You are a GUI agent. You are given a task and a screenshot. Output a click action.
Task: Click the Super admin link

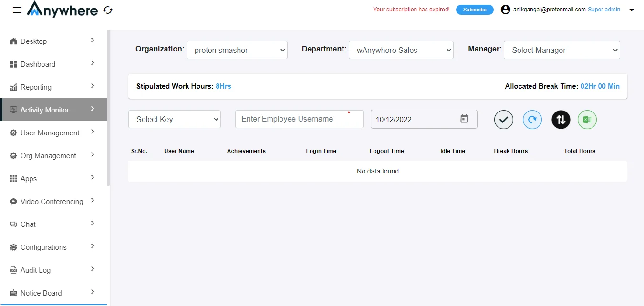604,10
